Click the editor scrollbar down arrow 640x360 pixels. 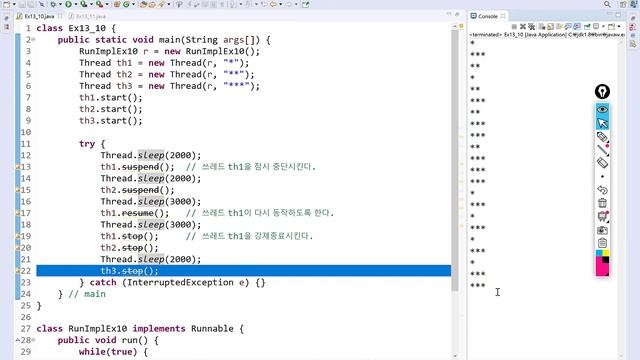click(x=455, y=356)
